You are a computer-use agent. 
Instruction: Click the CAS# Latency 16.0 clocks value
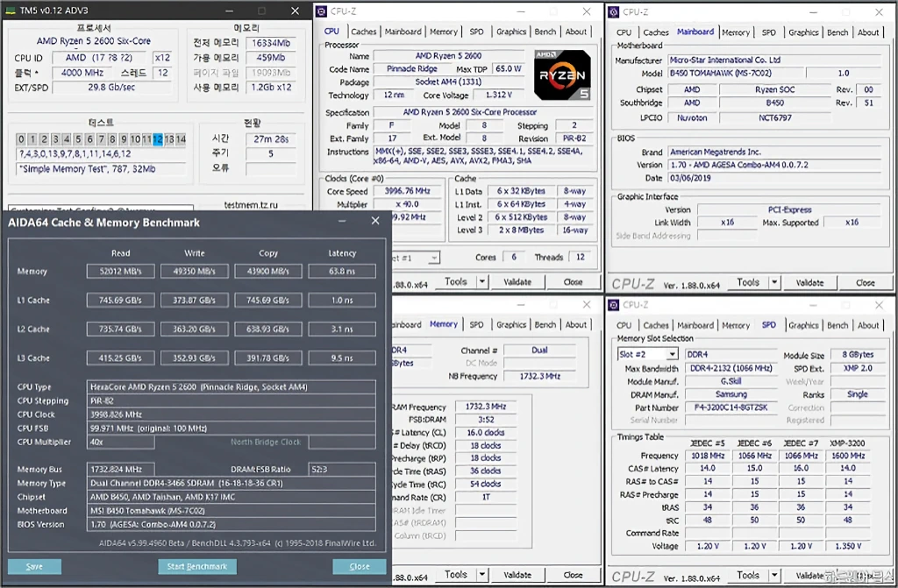pos(486,432)
